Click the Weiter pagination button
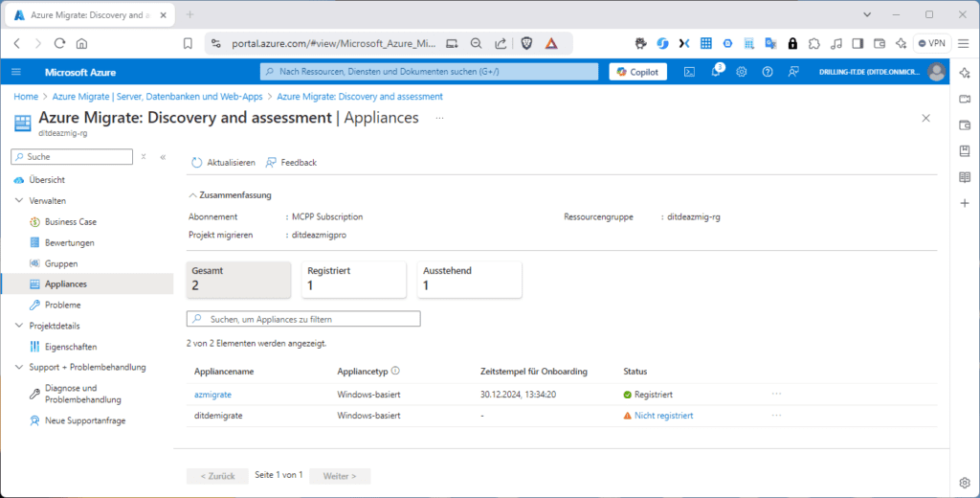Image resolution: width=980 pixels, height=498 pixels. pos(340,476)
